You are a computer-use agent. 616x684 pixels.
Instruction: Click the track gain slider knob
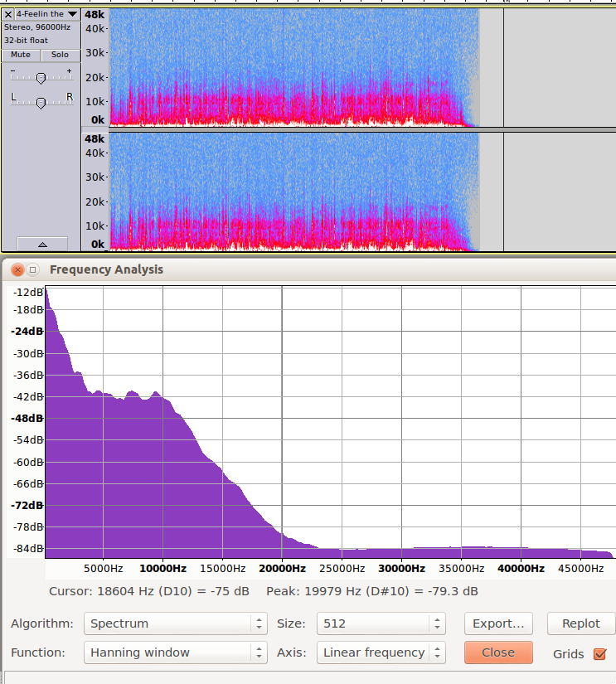(41, 77)
